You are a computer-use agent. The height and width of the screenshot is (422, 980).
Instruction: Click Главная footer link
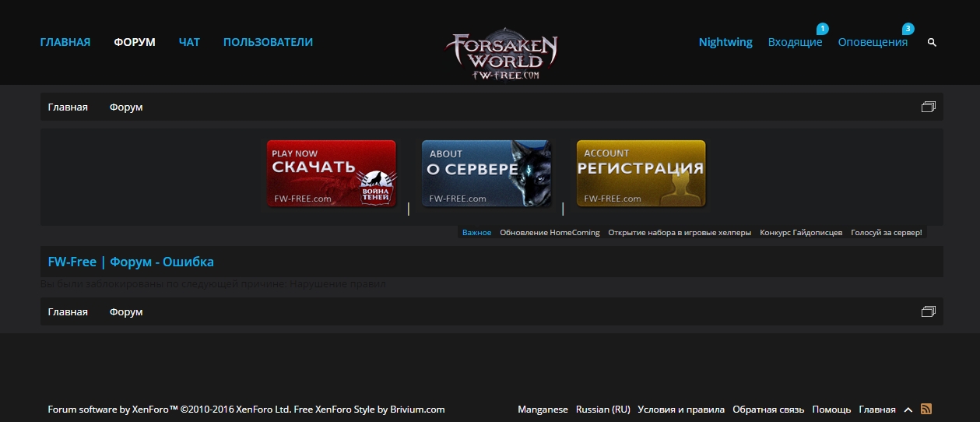(x=877, y=409)
